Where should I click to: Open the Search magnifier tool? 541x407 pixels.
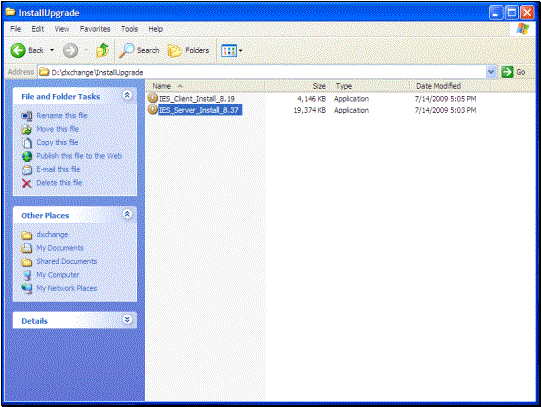click(126, 50)
